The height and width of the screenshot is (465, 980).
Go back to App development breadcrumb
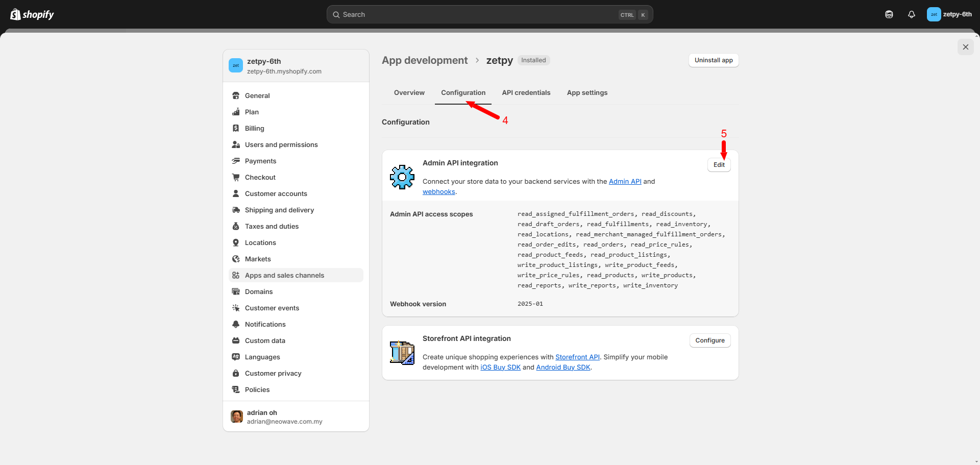(425, 60)
